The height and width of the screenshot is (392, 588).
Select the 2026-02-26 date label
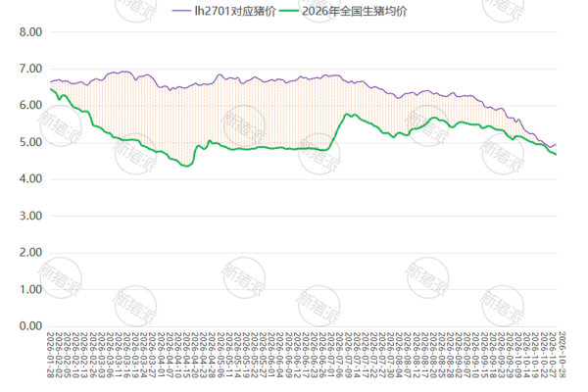click(x=92, y=355)
